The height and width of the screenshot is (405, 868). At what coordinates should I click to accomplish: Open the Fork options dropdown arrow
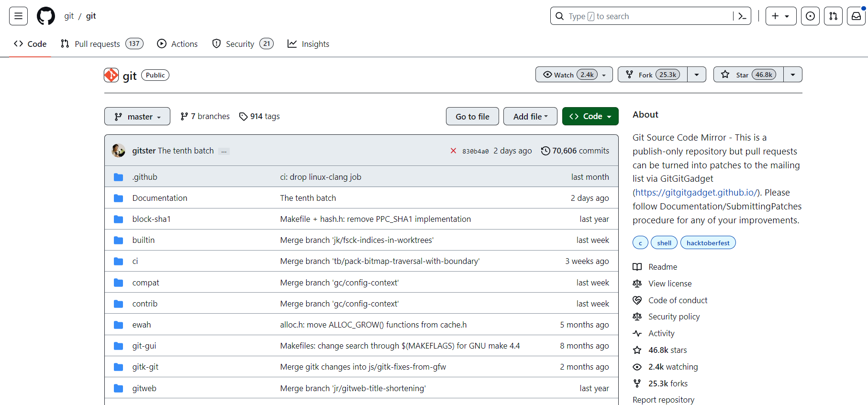(x=697, y=75)
